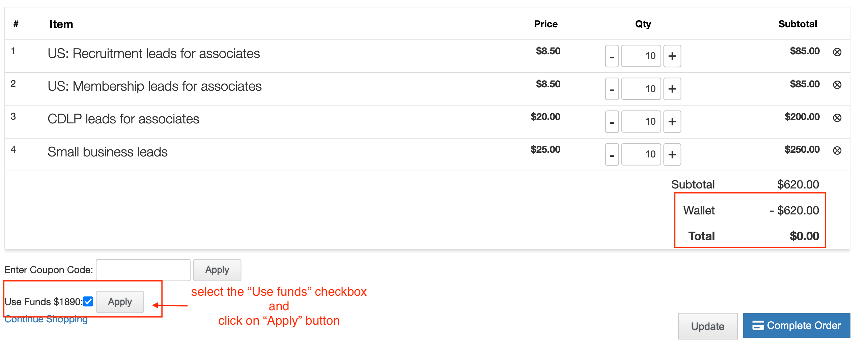
Task: Increase quantity of CDLP leads
Action: point(672,121)
